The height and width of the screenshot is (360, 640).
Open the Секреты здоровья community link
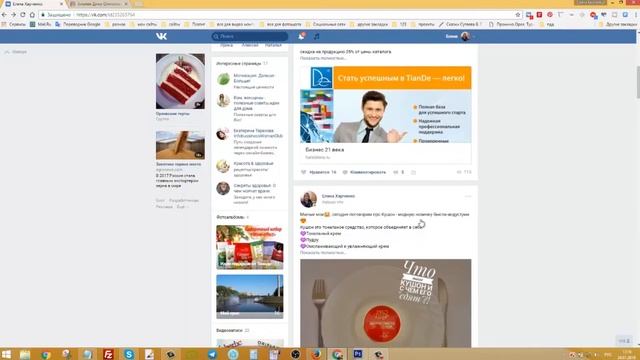tap(255, 188)
